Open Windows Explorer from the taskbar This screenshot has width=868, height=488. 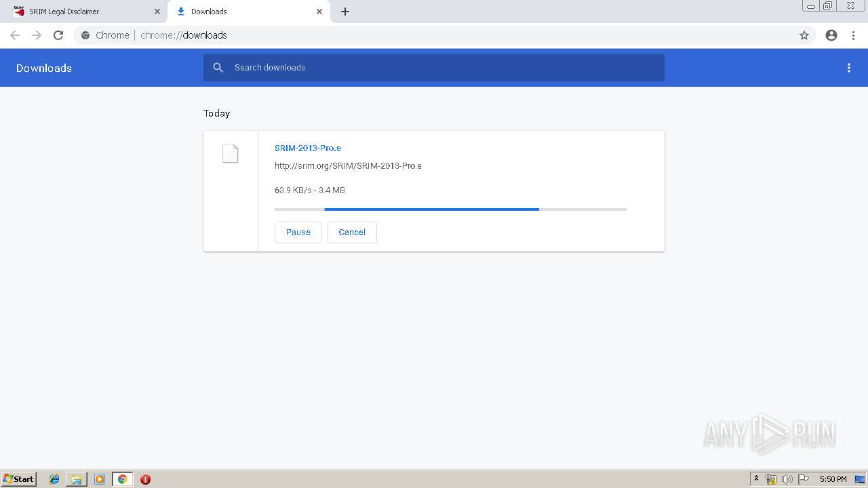77,479
